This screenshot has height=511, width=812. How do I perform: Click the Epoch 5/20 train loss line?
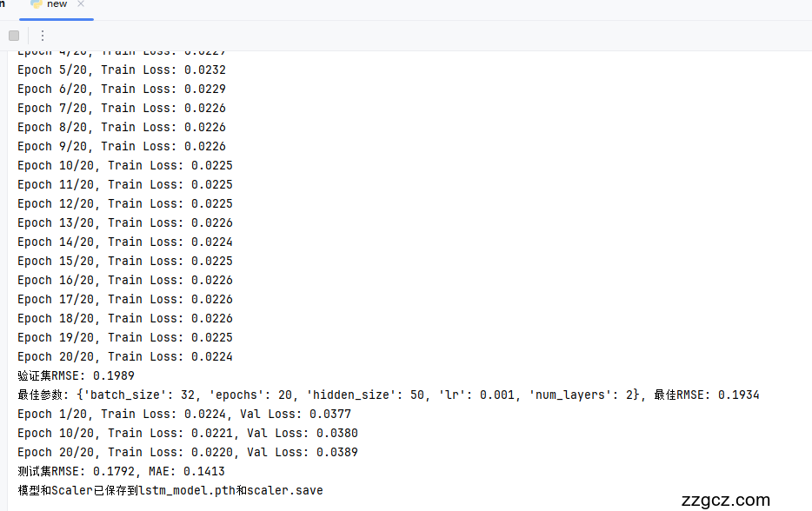(x=121, y=70)
